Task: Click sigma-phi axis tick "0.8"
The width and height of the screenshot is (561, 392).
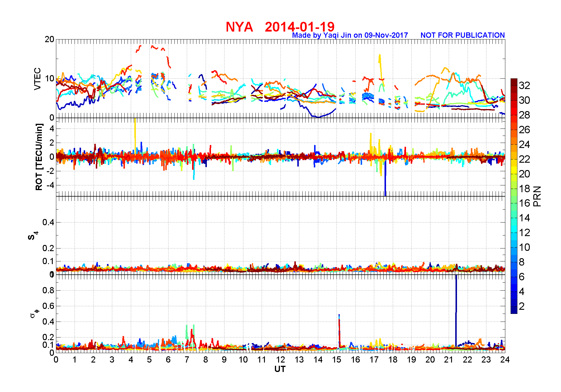Action: click(48, 290)
